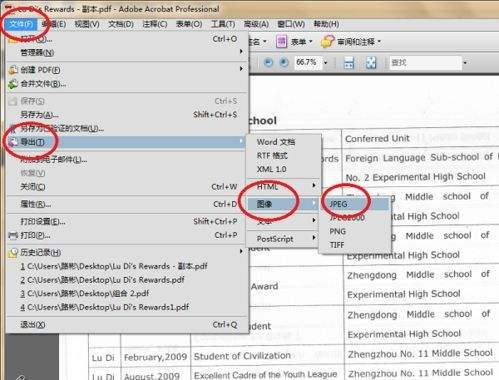
Task: Choose TIFF image format
Action: pos(355,245)
